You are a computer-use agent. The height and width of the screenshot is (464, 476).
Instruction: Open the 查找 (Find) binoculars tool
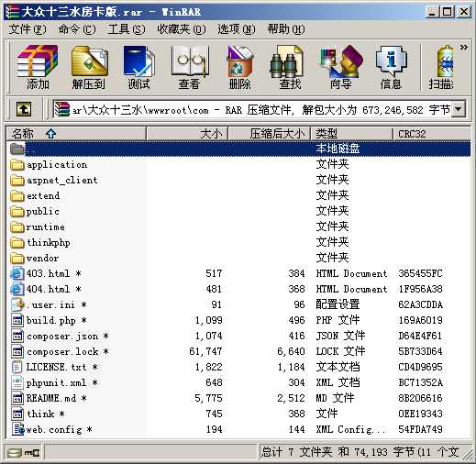290,67
